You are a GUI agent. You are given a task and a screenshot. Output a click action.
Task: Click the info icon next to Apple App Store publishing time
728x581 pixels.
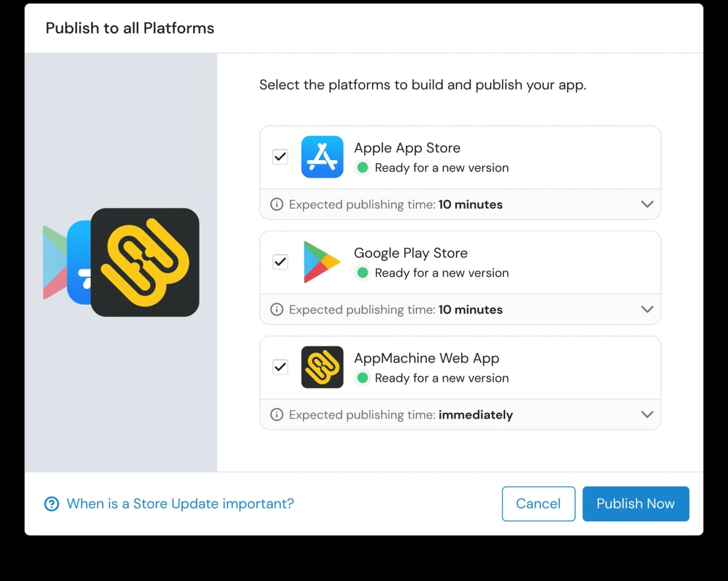coord(276,204)
